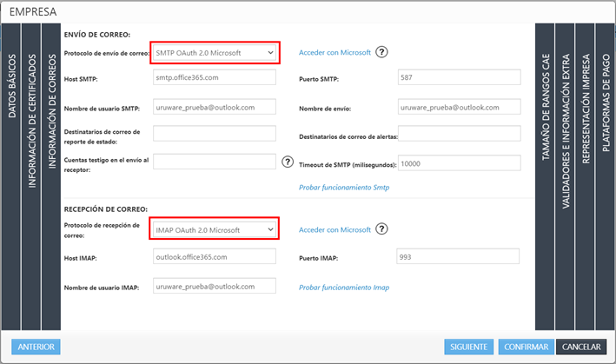Image resolution: width=616 pixels, height=364 pixels.
Task: Click the Puerto IMAP field
Action: 456,257
